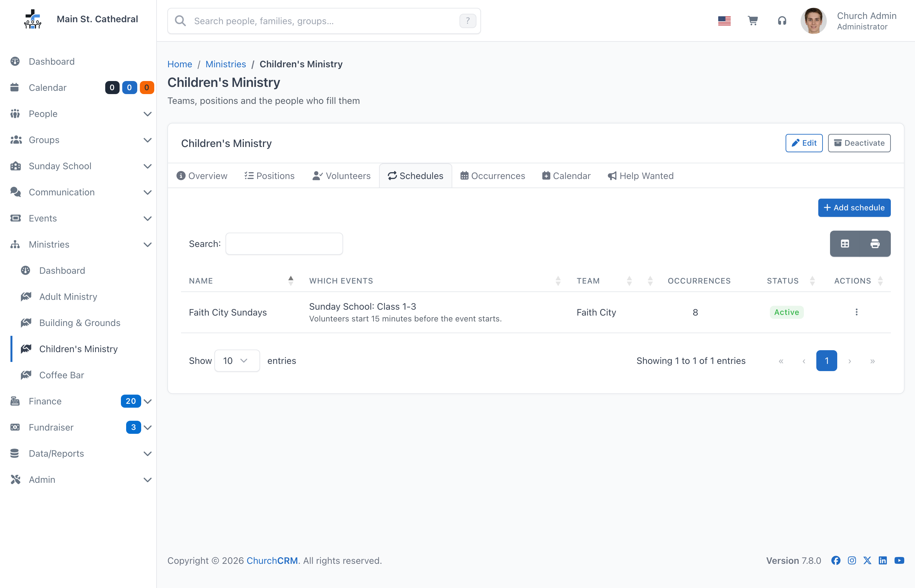The height and width of the screenshot is (588, 915).
Task: Switch to the Overview tab
Action: (x=202, y=176)
